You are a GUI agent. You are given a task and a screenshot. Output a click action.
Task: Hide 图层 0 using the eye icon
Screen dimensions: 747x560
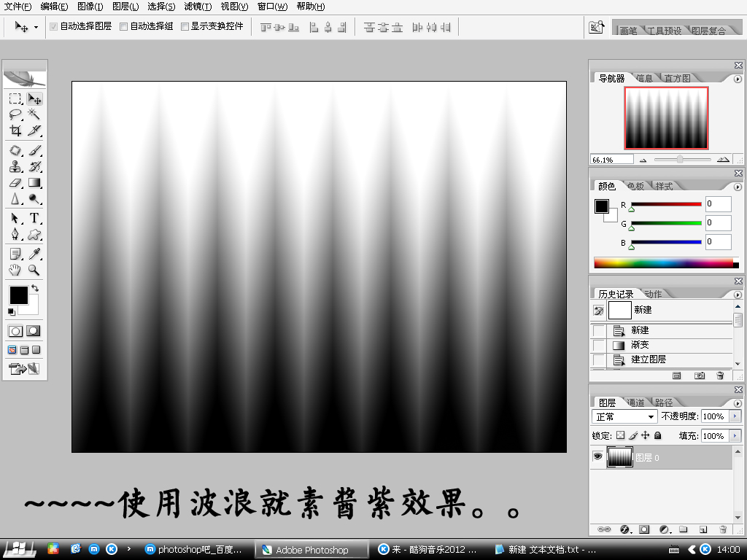pyautogui.click(x=597, y=456)
